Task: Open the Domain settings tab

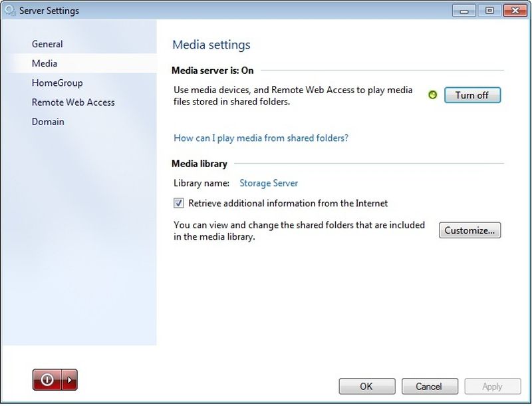Action: click(48, 122)
